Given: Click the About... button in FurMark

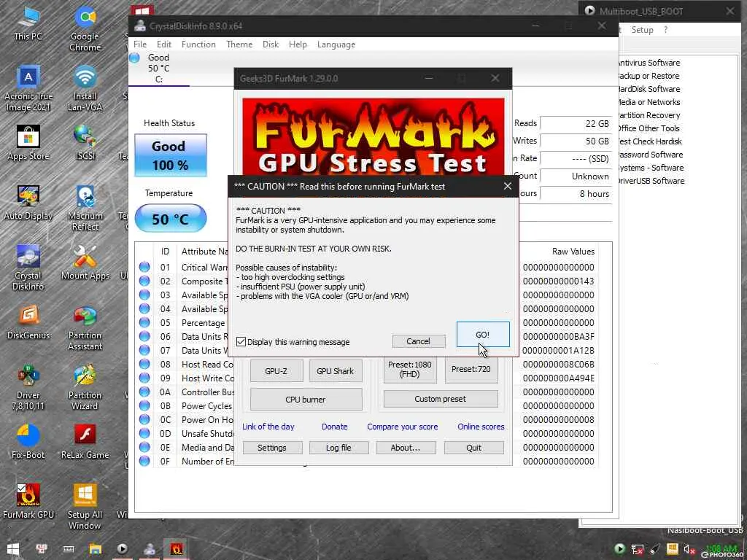Looking at the screenshot, I should click(x=406, y=448).
